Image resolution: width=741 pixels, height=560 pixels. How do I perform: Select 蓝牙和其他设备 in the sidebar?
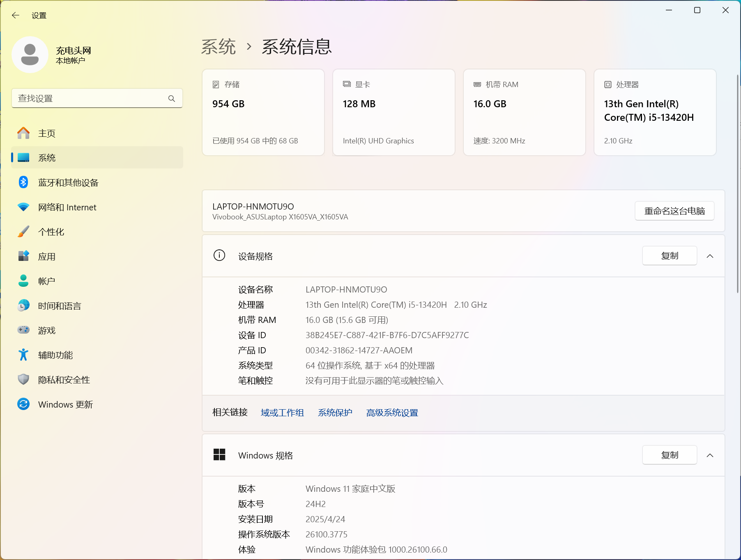(x=97, y=182)
